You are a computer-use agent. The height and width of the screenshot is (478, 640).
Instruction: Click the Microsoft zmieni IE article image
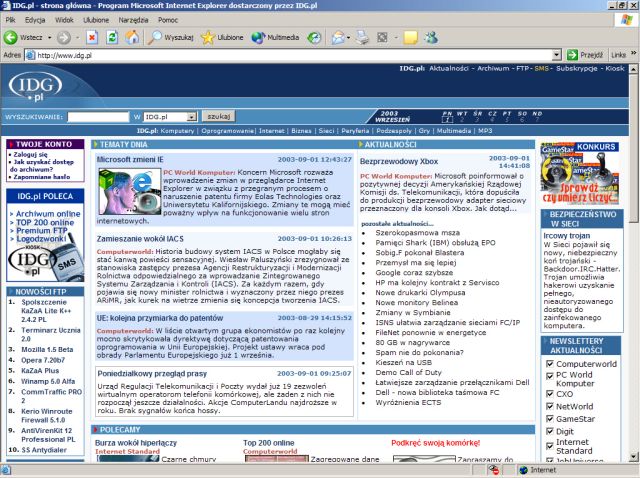[130, 191]
